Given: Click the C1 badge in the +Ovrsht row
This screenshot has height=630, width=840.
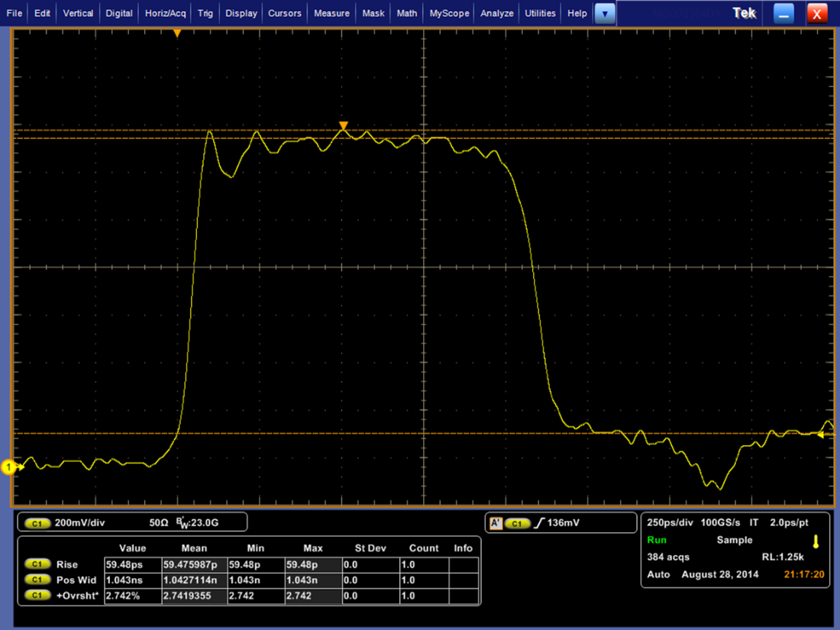Looking at the screenshot, I should point(37,595).
